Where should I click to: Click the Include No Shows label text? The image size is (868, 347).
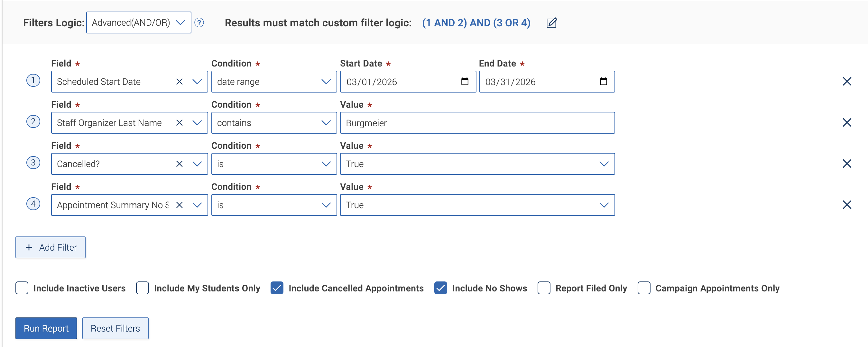pyautogui.click(x=490, y=288)
